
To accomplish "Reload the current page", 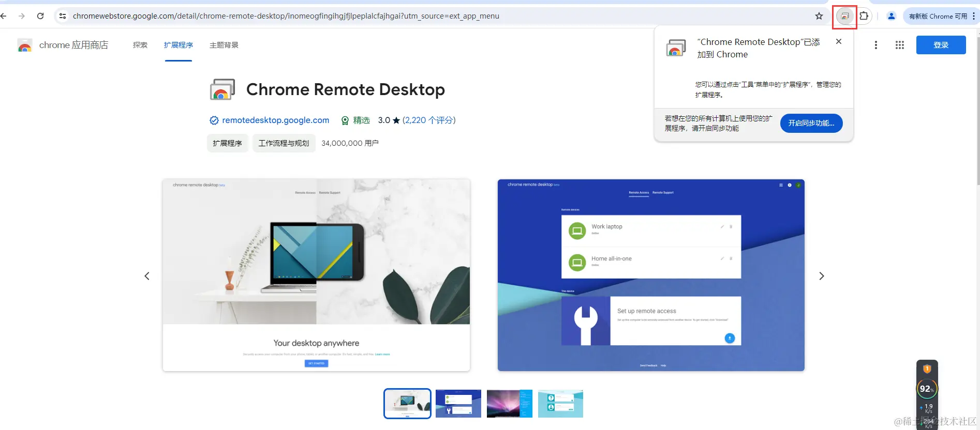I will coord(40,16).
